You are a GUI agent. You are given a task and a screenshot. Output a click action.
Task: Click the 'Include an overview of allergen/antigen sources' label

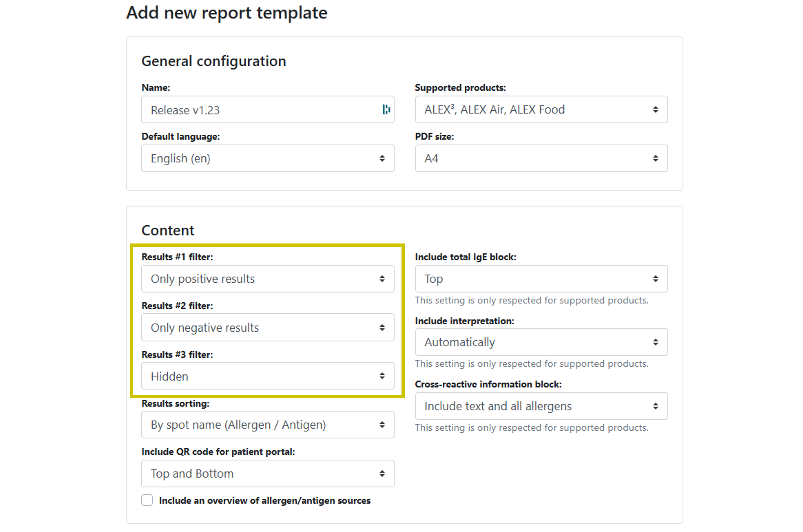pyautogui.click(x=264, y=501)
